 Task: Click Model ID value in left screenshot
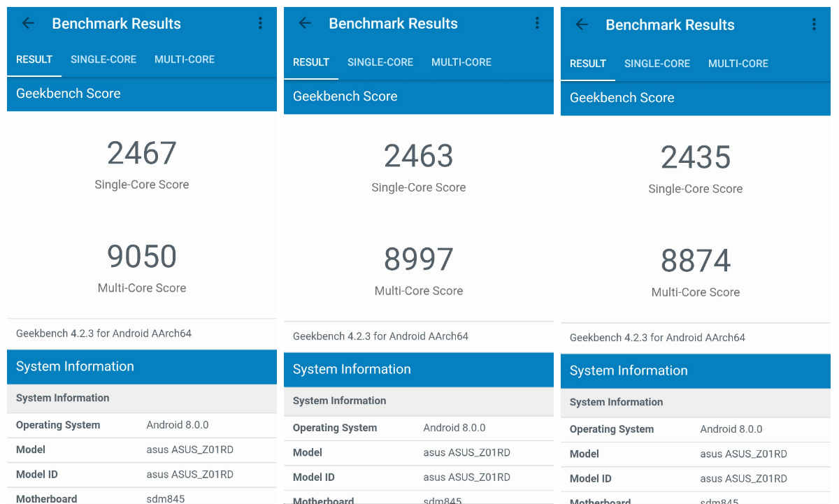[x=190, y=475]
